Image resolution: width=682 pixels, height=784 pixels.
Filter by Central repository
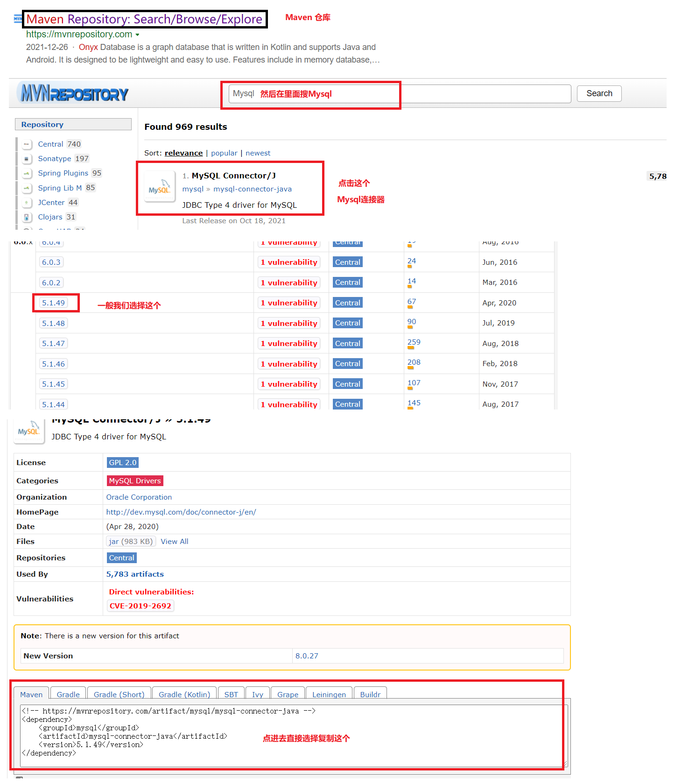pos(50,144)
